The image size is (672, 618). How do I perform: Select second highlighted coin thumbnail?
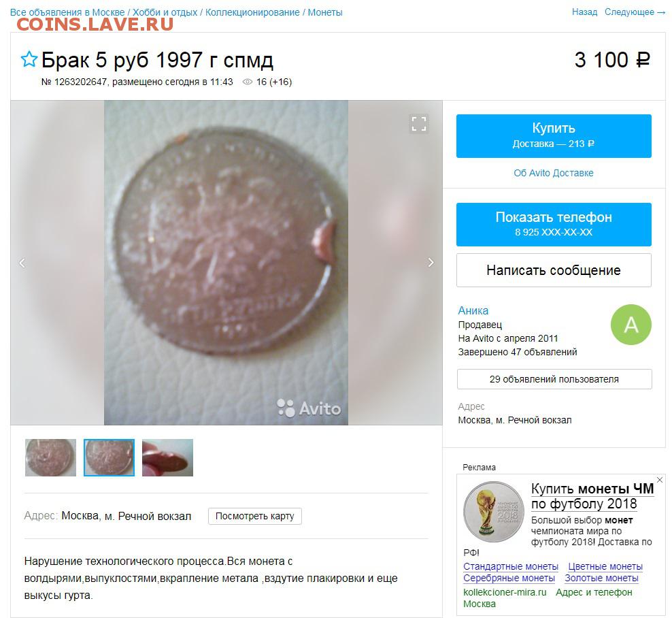click(109, 457)
